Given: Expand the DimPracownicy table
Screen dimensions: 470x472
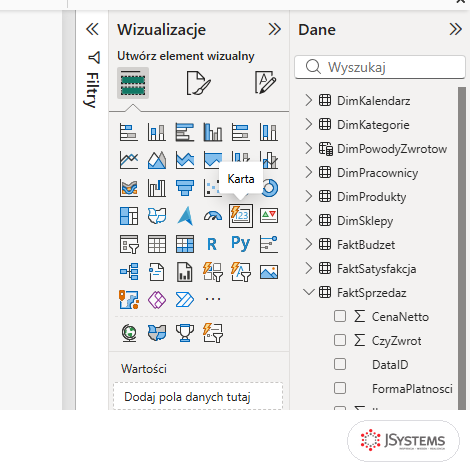Looking at the screenshot, I should (x=309, y=172).
